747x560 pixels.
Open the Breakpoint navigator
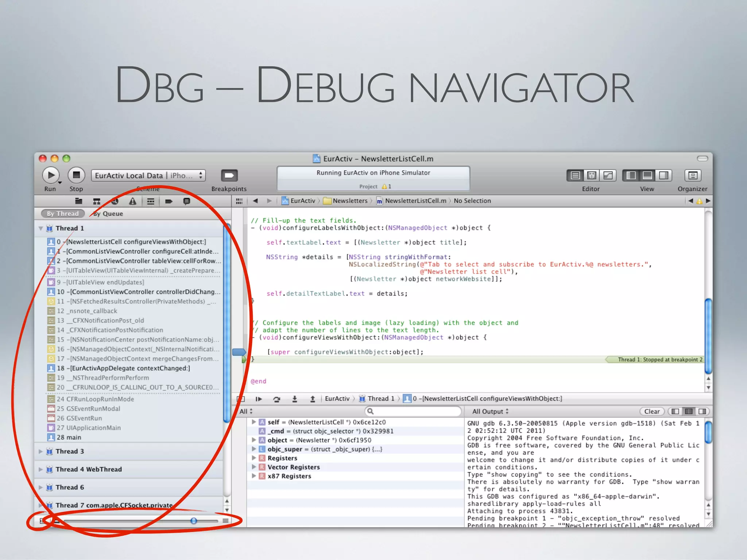click(169, 201)
